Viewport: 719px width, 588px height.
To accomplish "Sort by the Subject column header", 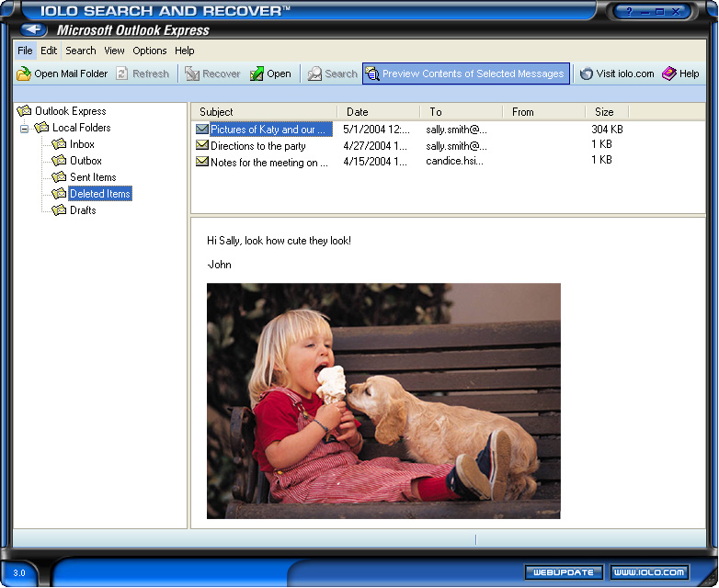I will coord(264,112).
